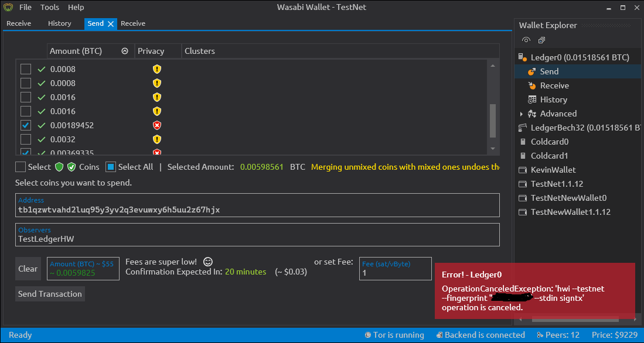Uncheck the 0.00189452 coin checkbox
The width and height of the screenshot is (644, 343).
pos(26,125)
